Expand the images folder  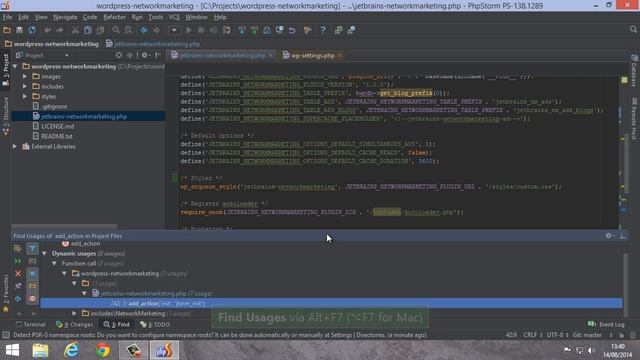pos(25,76)
